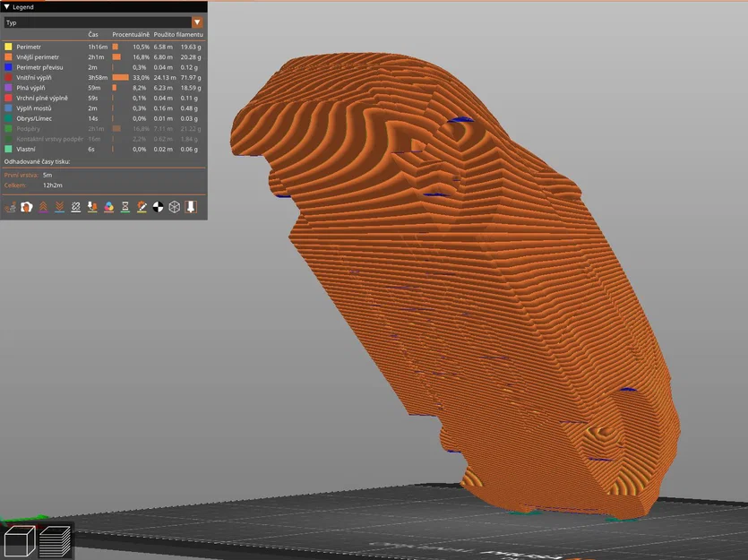
Task: Toggle the tool position marker icon
Action: click(x=189, y=206)
